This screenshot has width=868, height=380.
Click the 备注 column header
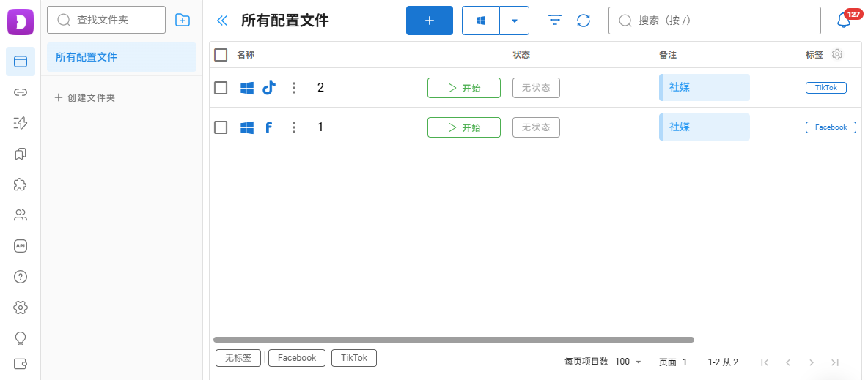[668, 55]
